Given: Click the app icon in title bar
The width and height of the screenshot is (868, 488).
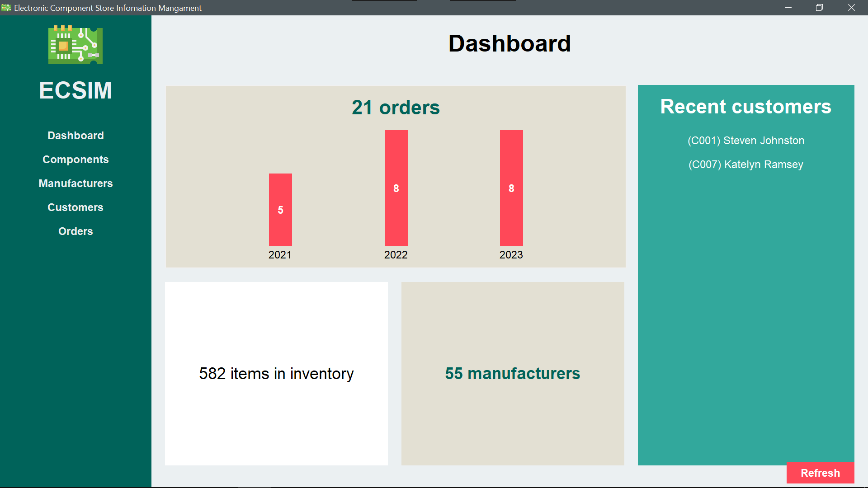Looking at the screenshot, I should coord(6,8).
